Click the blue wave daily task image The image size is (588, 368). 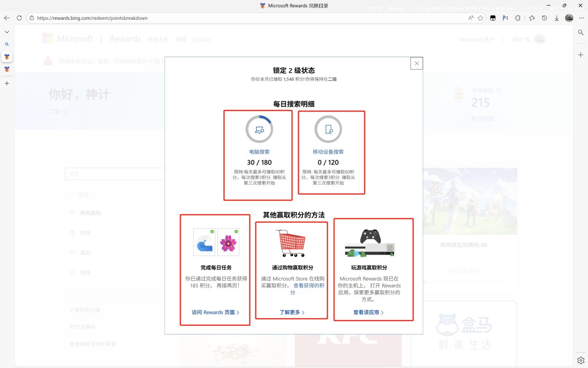pos(204,242)
